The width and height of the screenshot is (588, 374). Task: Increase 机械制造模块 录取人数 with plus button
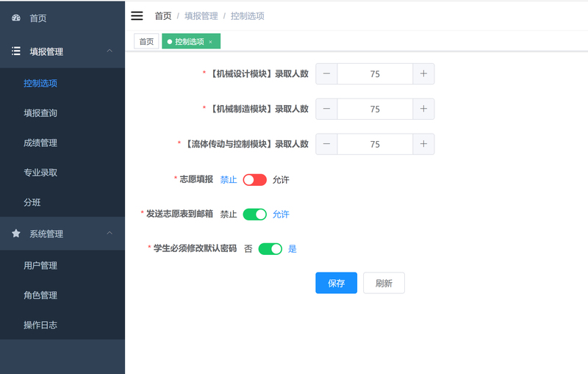coord(423,109)
